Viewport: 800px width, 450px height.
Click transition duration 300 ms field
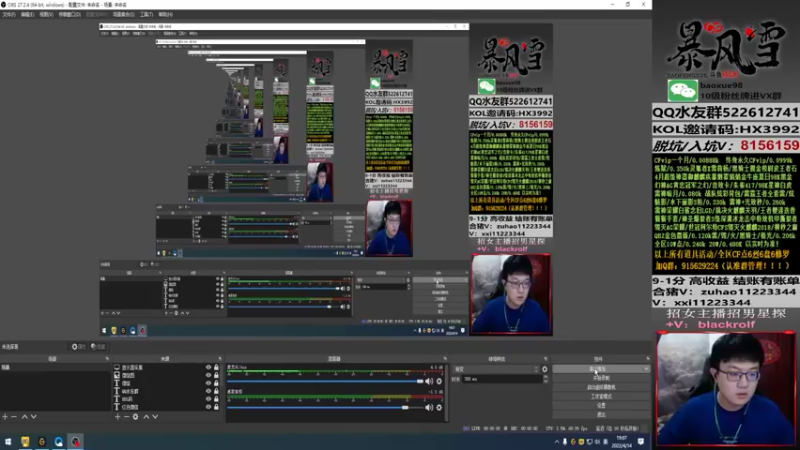(x=503, y=379)
